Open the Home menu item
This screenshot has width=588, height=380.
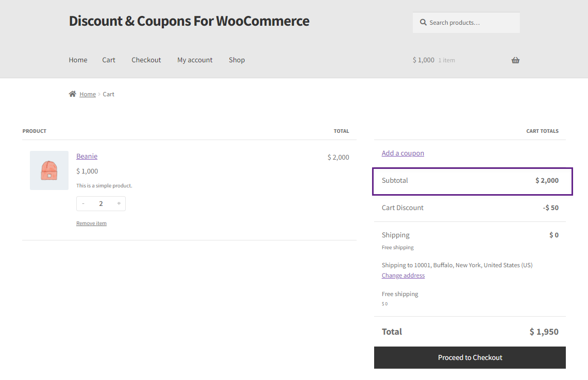78,60
